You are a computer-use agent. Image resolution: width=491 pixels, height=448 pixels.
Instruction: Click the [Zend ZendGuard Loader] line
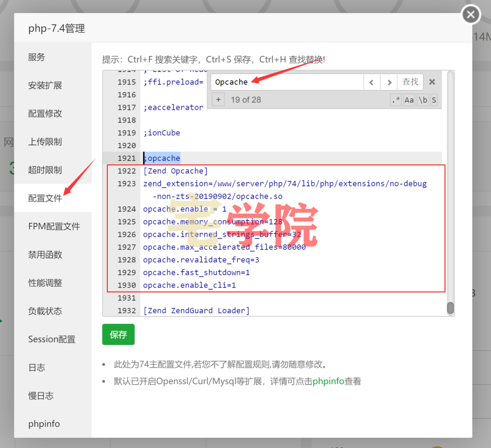pos(196,310)
